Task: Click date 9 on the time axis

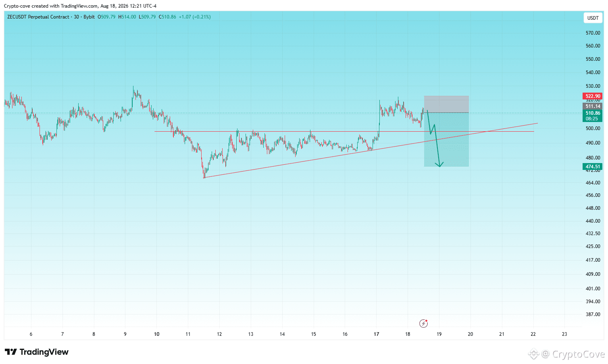Action: [x=125, y=334]
